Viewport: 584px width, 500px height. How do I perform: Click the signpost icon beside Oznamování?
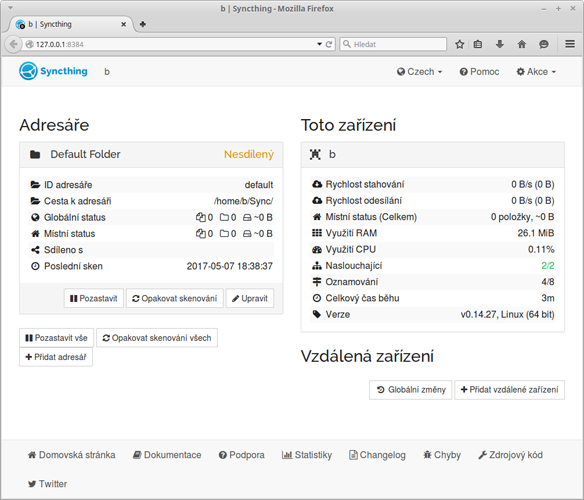(317, 282)
